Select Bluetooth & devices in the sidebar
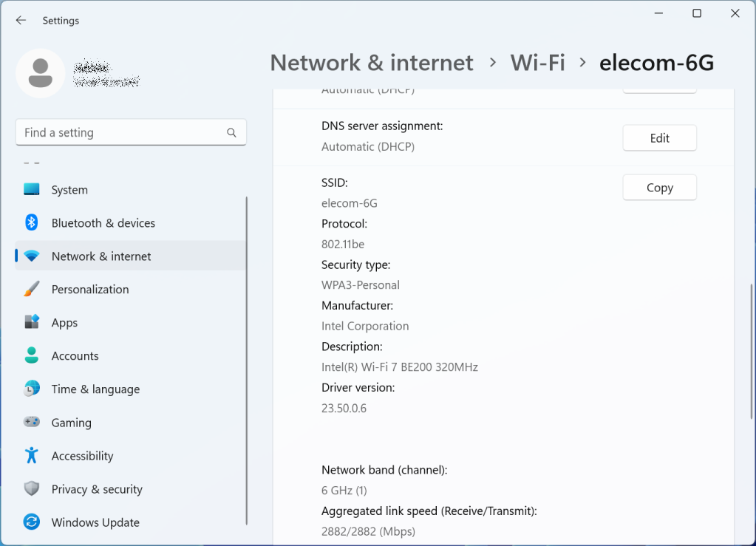 (x=103, y=222)
